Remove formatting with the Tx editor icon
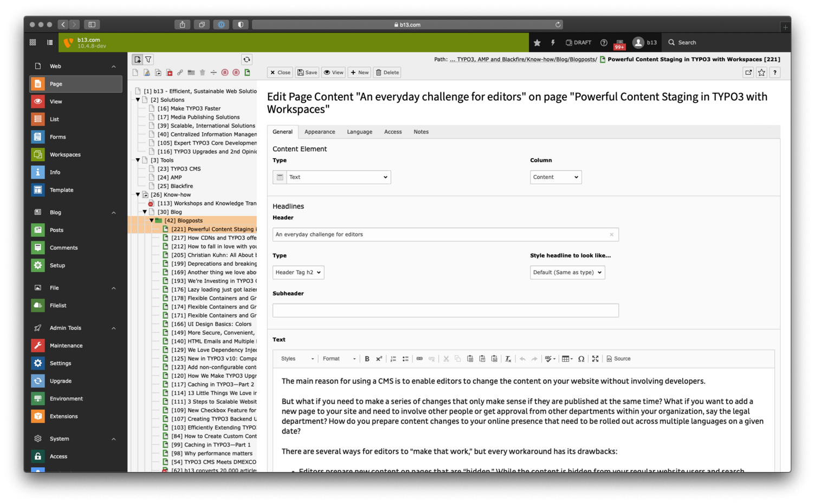The image size is (815, 504). coord(508,358)
